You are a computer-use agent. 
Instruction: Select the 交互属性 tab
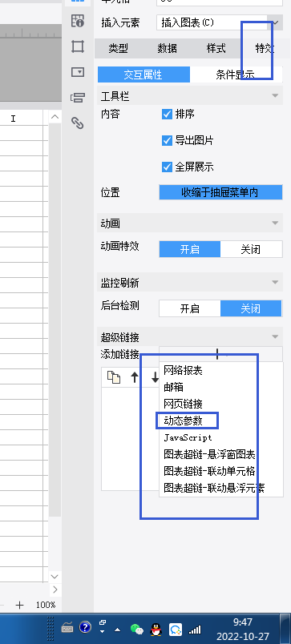click(143, 74)
